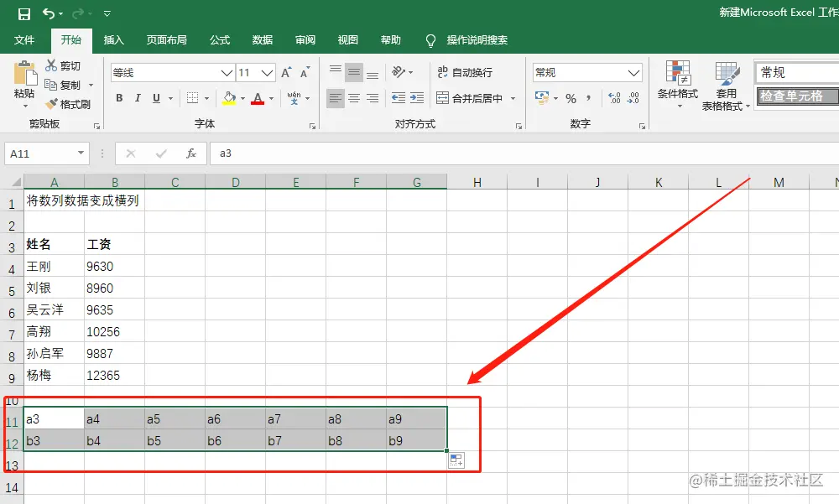The width and height of the screenshot is (839, 504).
Task: Click the Quick Analysis icon below selection
Action: pos(456,460)
